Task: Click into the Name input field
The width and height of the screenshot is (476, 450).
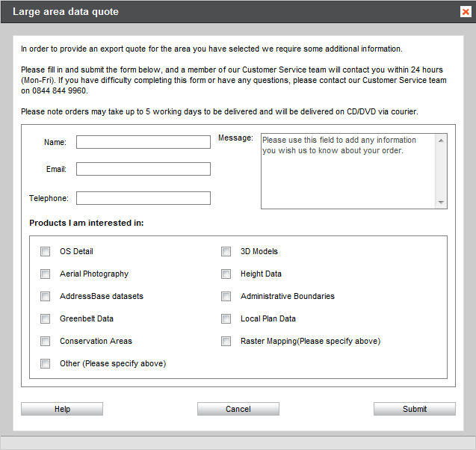Action: [143, 142]
